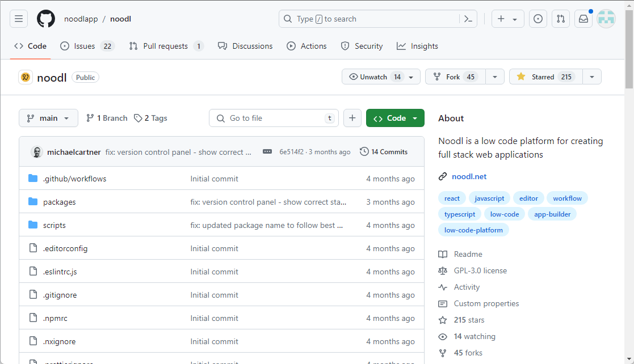Open the hamburger navigation menu
This screenshot has height=364, width=634.
tap(19, 19)
